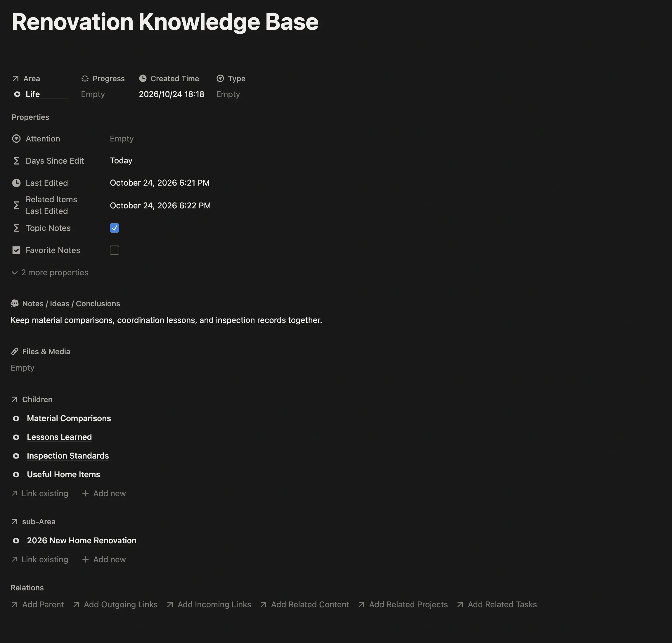The width and height of the screenshot is (672, 643).
Task: Click the sub-Area relation arrow icon
Action: [14, 522]
